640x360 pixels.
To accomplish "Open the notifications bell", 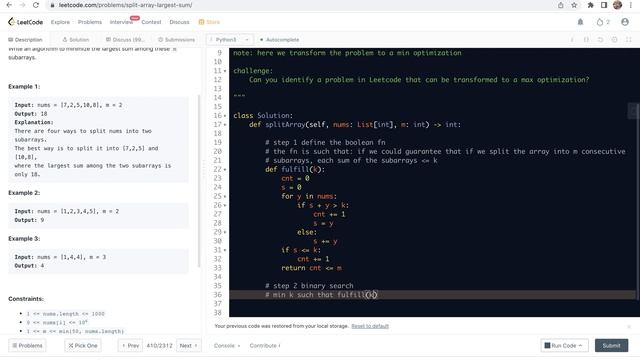I will pos(580,22).
